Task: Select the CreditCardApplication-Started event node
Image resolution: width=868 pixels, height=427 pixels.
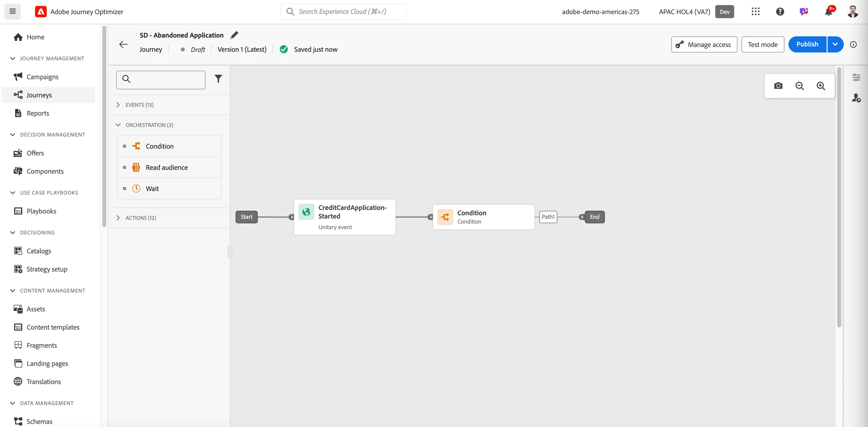Action: (x=345, y=217)
